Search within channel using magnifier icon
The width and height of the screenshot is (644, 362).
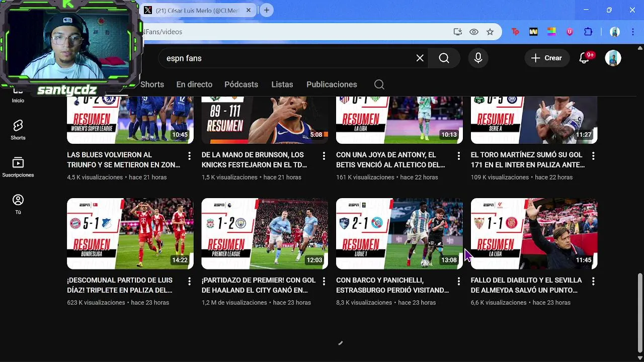pos(379,84)
